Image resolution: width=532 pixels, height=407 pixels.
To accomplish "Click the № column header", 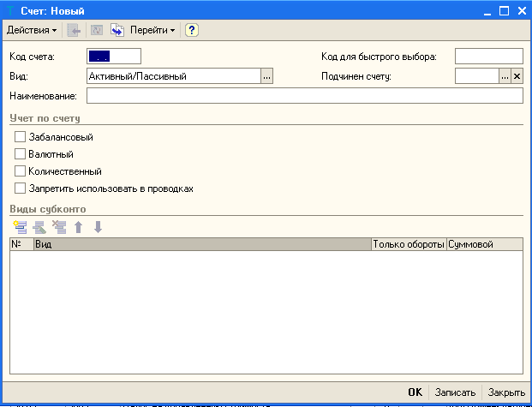I will coord(22,244).
